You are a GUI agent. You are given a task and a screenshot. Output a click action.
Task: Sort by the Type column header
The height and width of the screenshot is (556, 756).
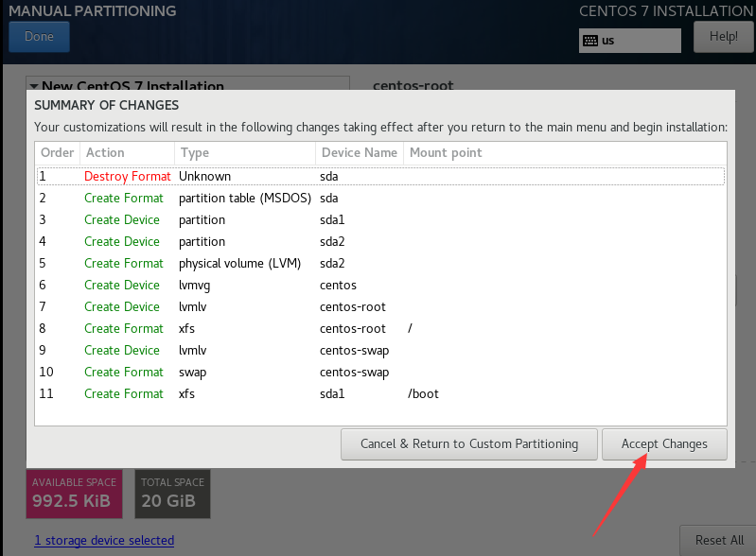coord(245,153)
